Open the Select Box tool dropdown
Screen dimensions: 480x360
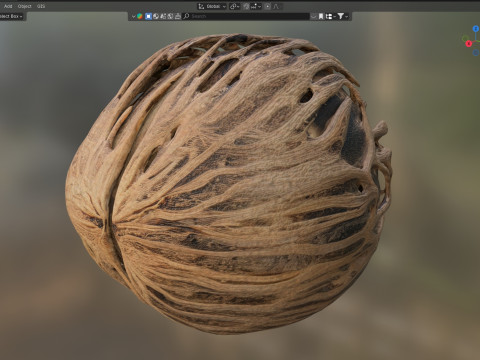pyautogui.click(x=12, y=16)
